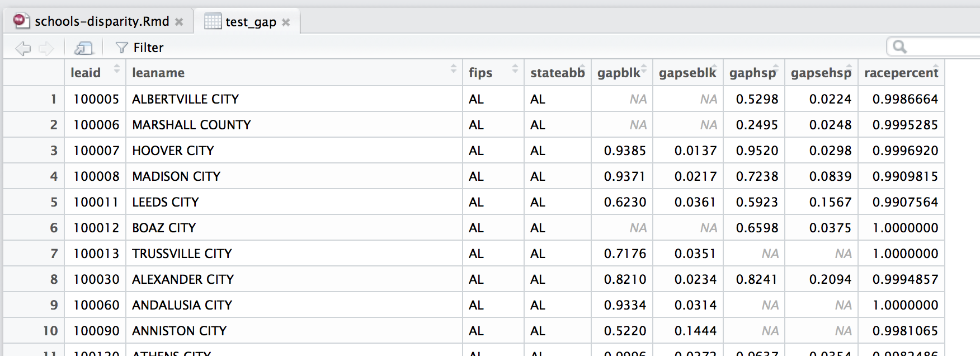Click gapseblk value 0.1444
This screenshot has width=980, height=356.
tap(695, 331)
